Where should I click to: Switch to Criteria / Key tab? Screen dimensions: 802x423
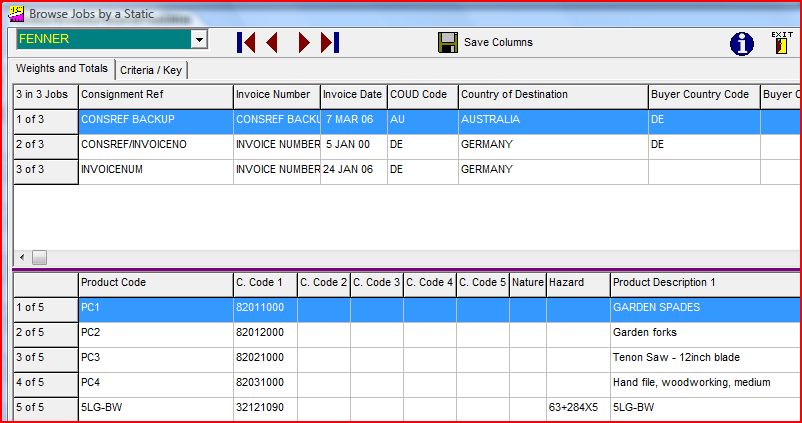click(151, 70)
